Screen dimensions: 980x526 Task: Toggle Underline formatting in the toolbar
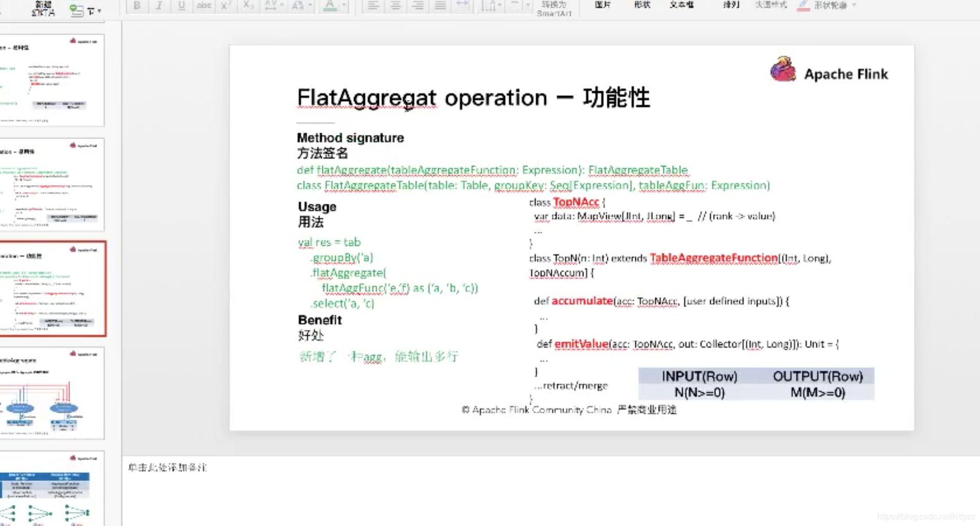pos(181,5)
